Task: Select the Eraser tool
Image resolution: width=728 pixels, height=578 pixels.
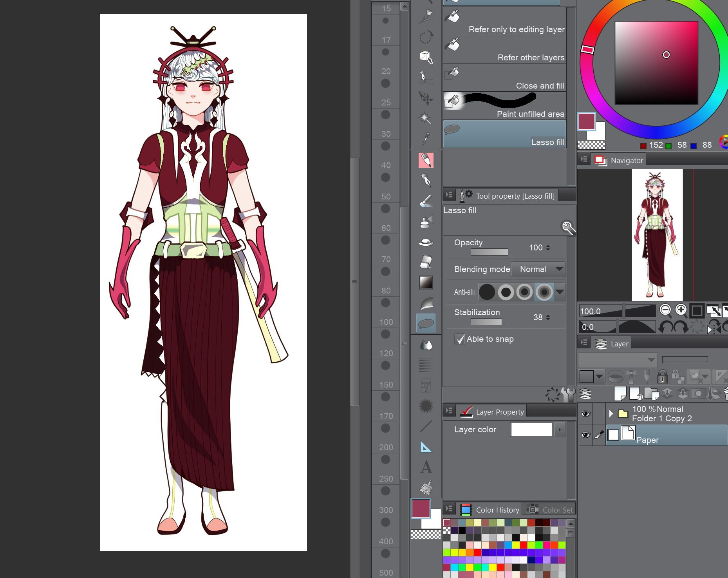Action: [426, 262]
